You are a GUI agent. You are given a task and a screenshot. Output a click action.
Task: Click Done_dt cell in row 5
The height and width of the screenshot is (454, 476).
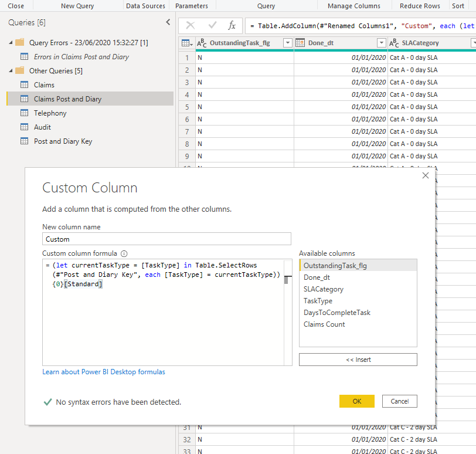click(x=341, y=107)
